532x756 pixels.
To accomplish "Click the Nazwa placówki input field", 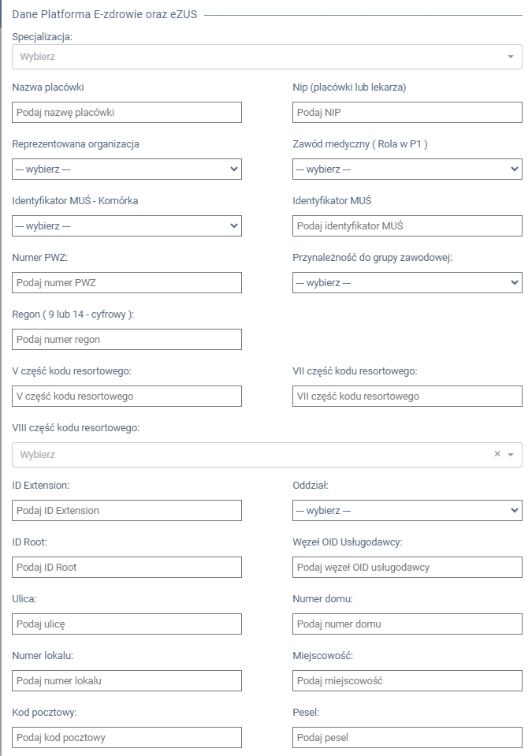I will pyautogui.click(x=127, y=113).
